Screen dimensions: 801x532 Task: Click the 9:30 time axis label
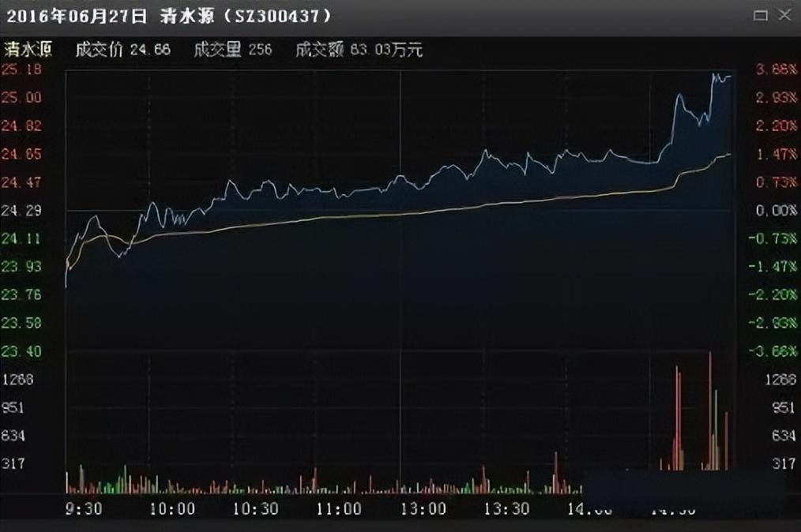tap(84, 508)
